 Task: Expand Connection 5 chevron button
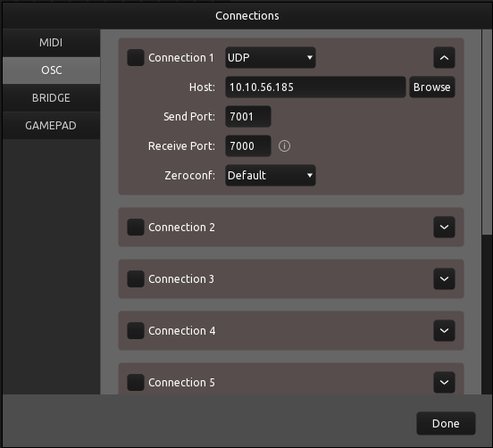444,382
